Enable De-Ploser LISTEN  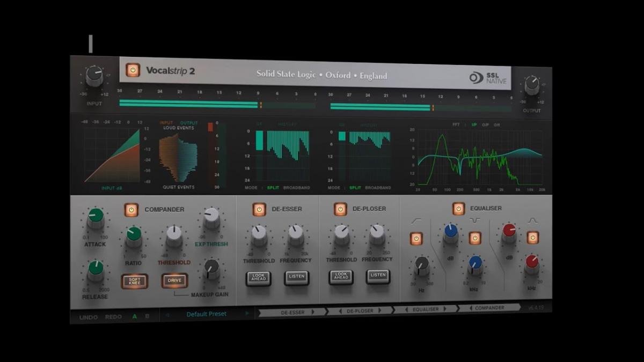pos(378,277)
